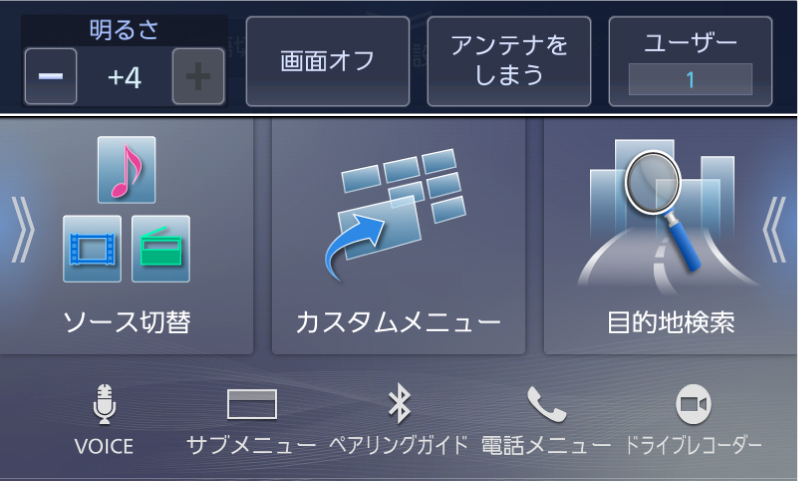The height and width of the screenshot is (481, 800).
Task: Open the 目的地検索 label
Action: [670, 322]
